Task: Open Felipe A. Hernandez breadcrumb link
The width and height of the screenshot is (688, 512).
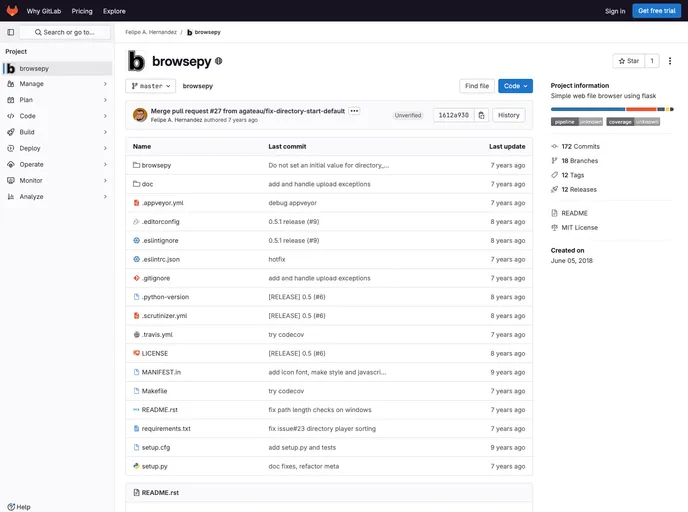Action: (151, 32)
